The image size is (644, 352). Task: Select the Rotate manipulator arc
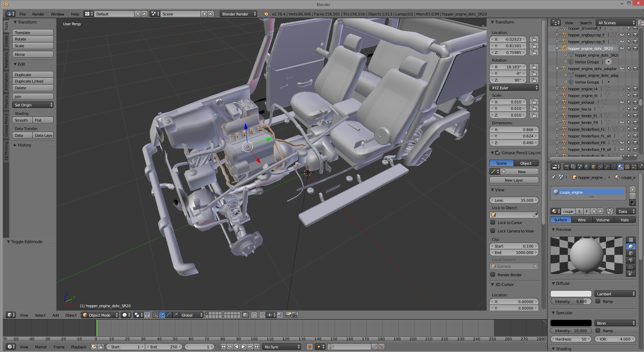[x=169, y=315]
